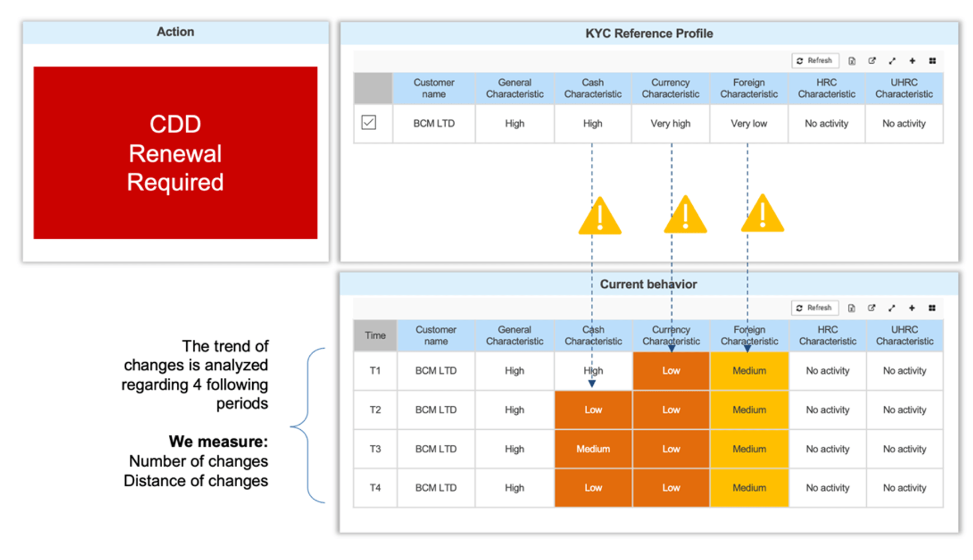Click plus icon in KYC Reference Profile toolbar
The width and height of the screenshot is (973, 560).
tap(912, 61)
